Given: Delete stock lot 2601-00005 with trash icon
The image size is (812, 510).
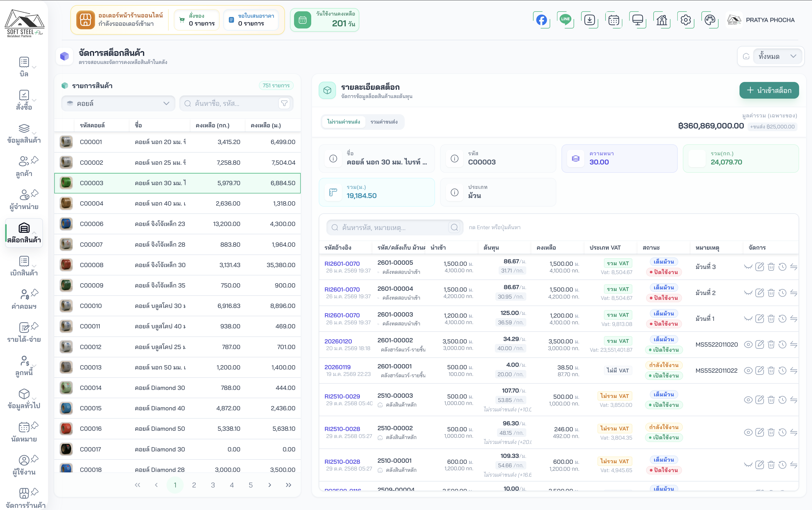Looking at the screenshot, I should 771,267.
